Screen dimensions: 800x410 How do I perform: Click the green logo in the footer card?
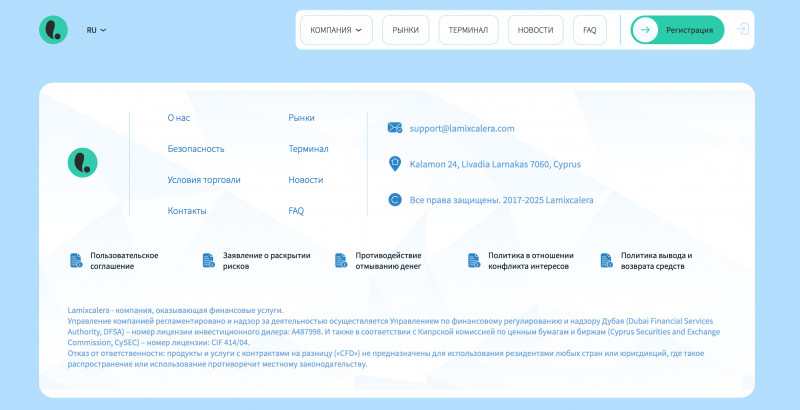pyautogui.click(x=83, y=163)
